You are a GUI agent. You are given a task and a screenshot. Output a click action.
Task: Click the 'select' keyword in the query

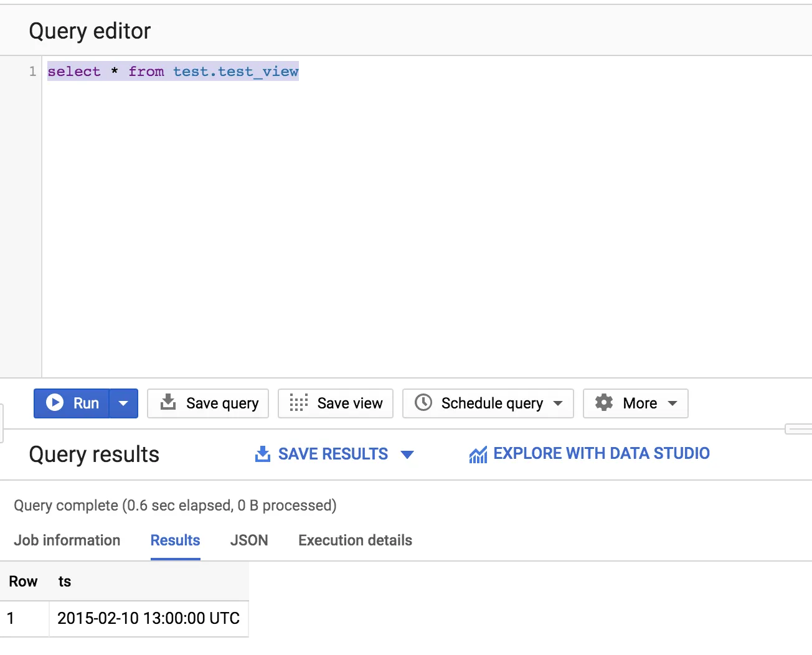[74, 72]
